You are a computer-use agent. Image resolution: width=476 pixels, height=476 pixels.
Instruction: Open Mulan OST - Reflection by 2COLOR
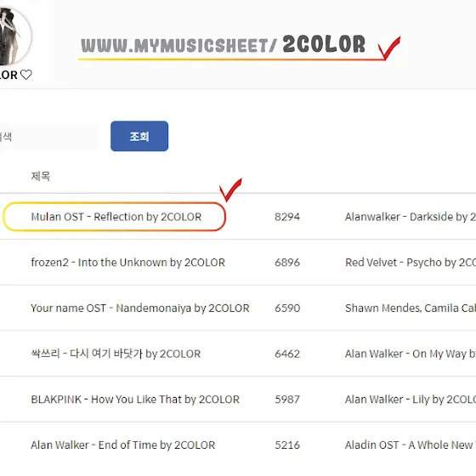(x=116, y=217)
